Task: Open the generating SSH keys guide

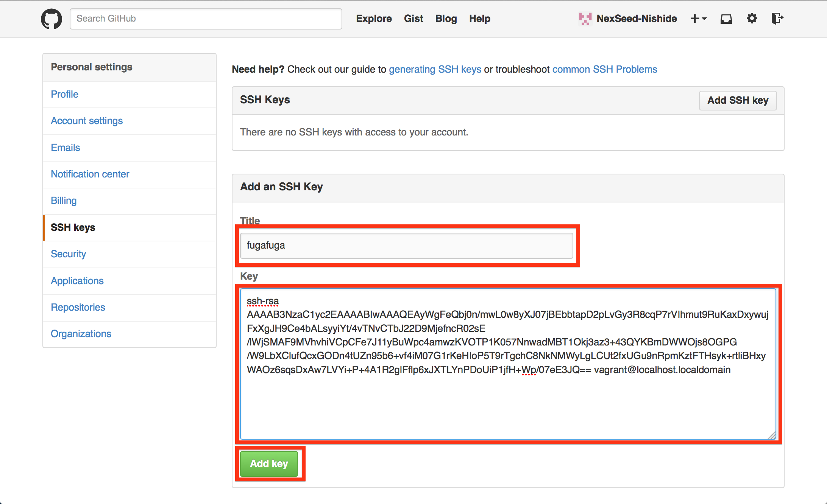Action: 435,69
